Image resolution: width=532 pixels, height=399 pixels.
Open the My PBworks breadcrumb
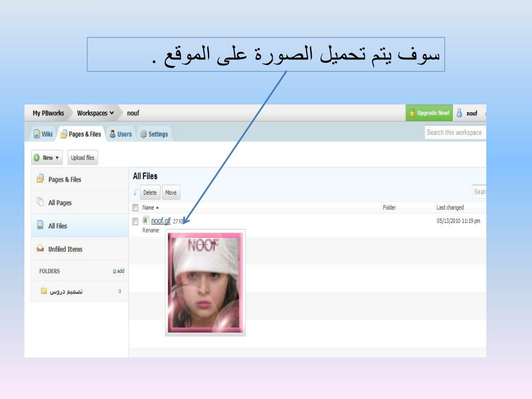48,113
